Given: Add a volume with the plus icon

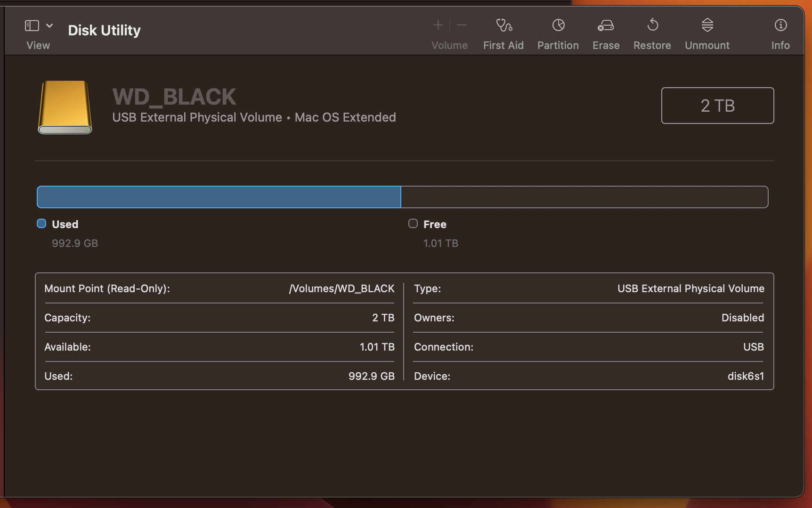Looking at the screenshot, I should [438, 25].
